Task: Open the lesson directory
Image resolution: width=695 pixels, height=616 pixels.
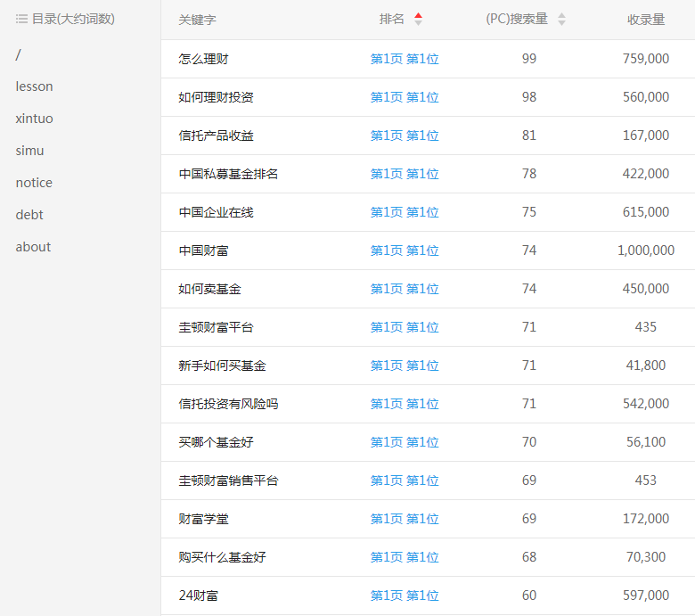Action: pyautogui.click(x=34, y=86)
